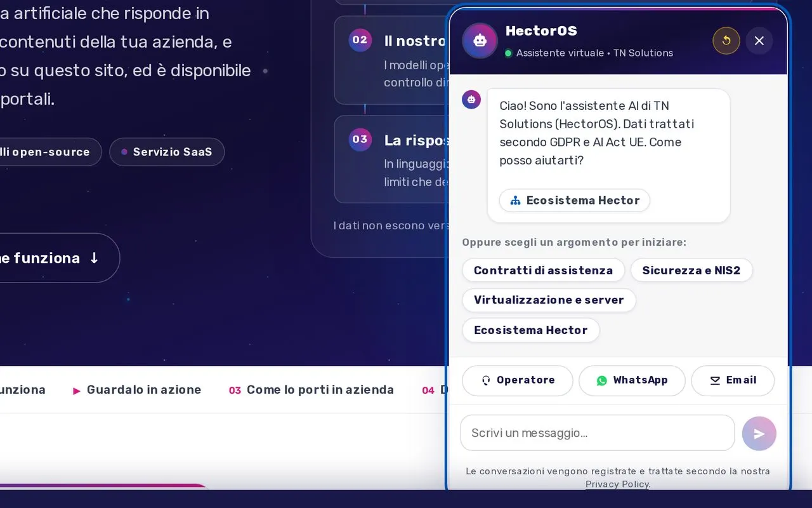This screenshot has width=812, height=508.
Task: Select Ecosistema Hector topic chip below suggestions
Action: coord(531,330)
